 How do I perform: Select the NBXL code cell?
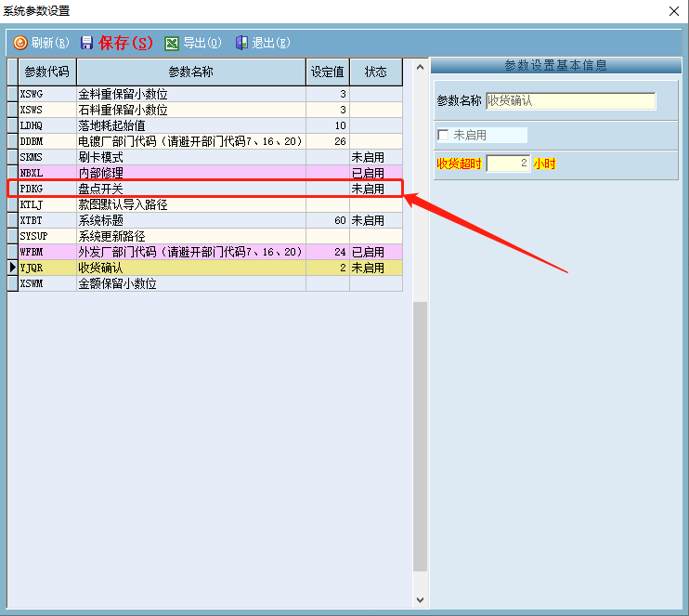point(47,173)
